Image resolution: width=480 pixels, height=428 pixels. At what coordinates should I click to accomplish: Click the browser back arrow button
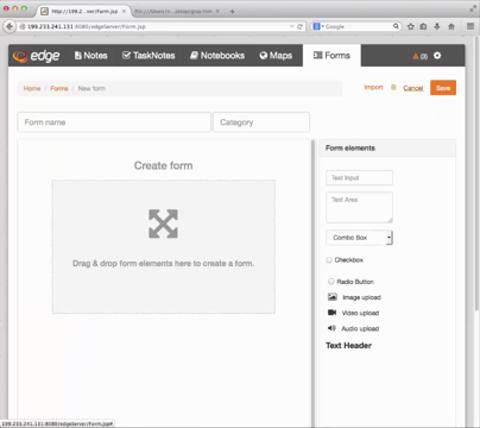10,26
